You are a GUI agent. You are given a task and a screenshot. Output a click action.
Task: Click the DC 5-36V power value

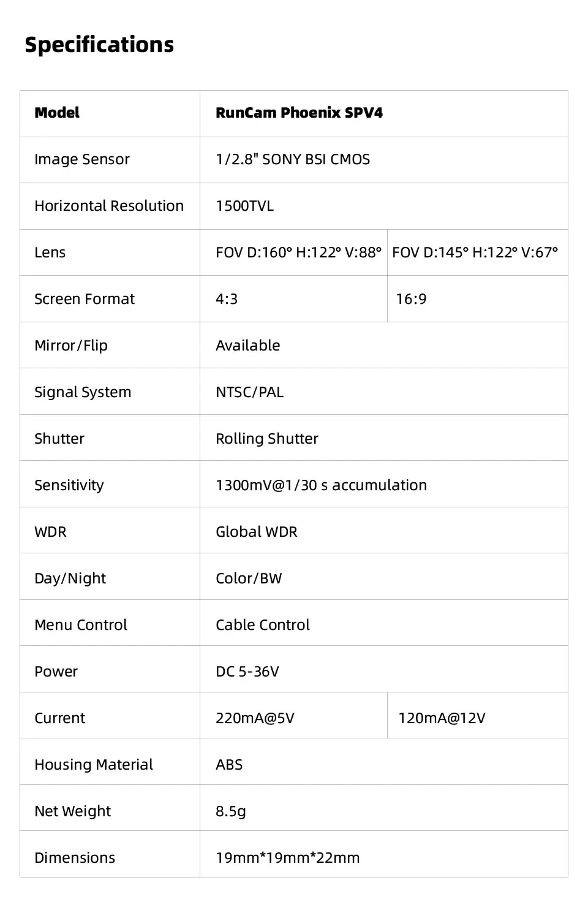(x=247, y=672)
